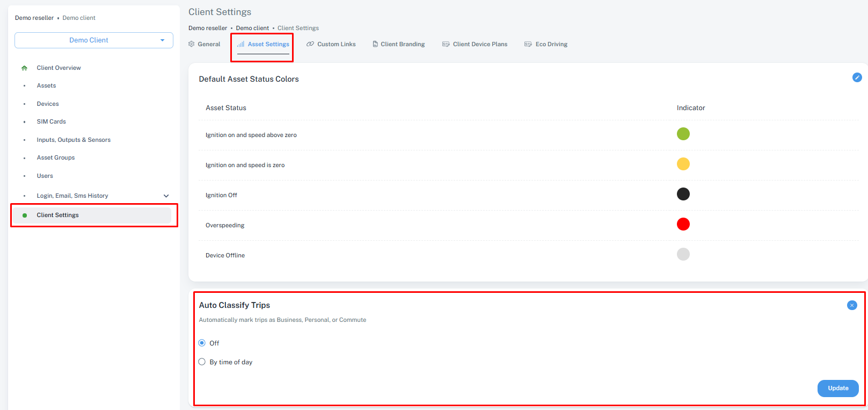Select the Off radio option
This screenshot has width=868, height=410.
click(x=202, y=343)
